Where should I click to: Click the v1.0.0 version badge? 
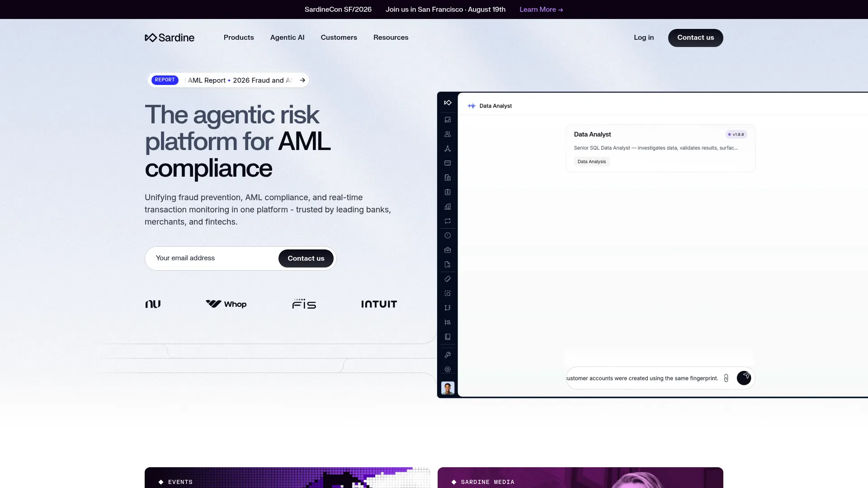click(x=736, y=134)
